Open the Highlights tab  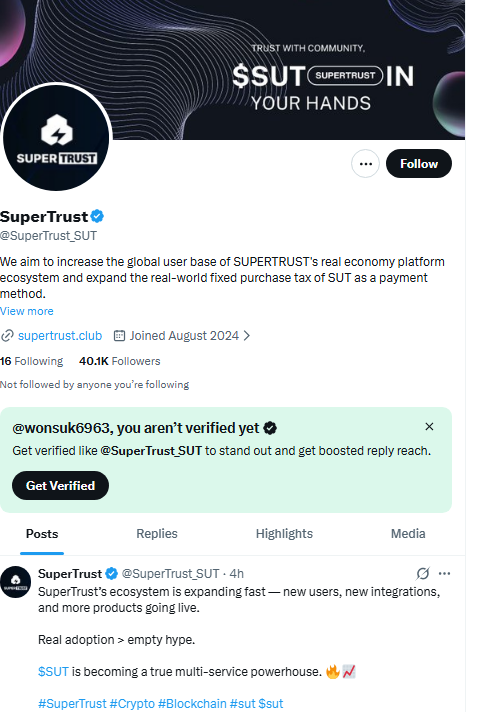[284, 534]
